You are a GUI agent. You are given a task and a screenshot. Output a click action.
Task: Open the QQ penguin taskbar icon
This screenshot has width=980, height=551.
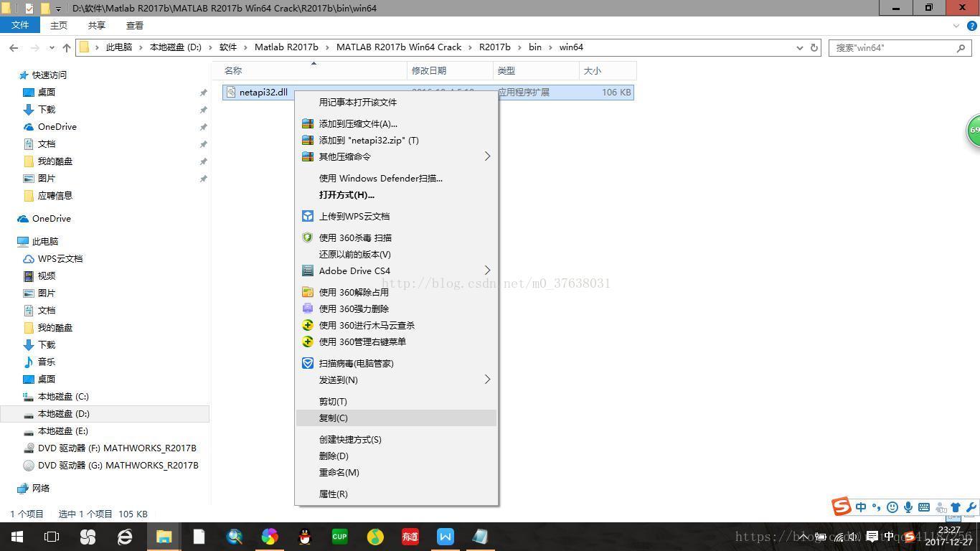point(305,537)
